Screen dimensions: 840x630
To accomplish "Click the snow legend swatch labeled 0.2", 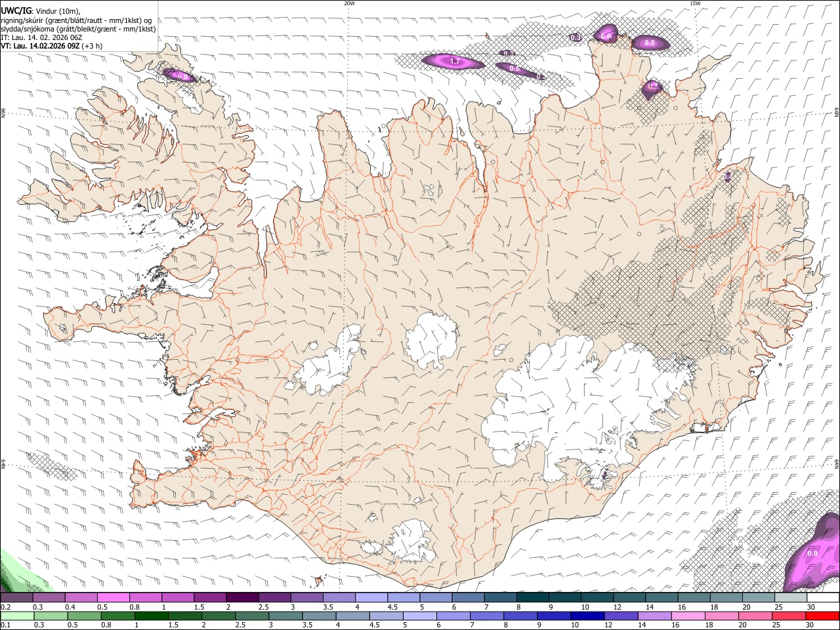I will [x=16, y=598].
